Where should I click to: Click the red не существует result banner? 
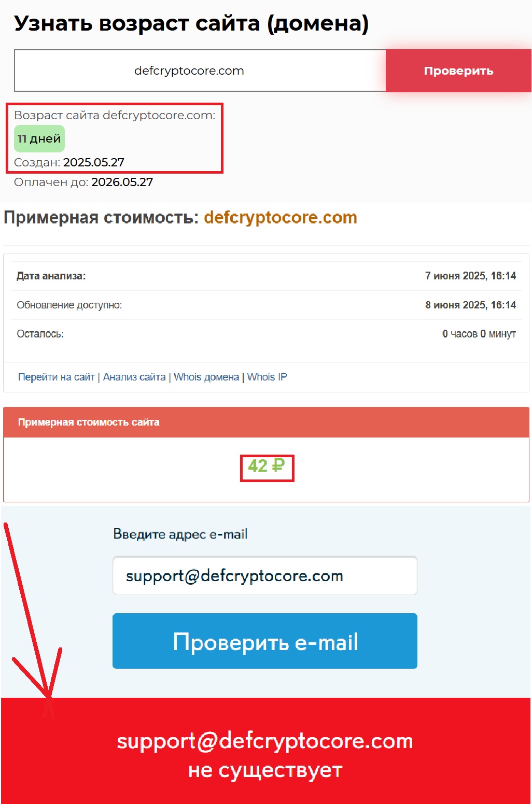(265, 751)
